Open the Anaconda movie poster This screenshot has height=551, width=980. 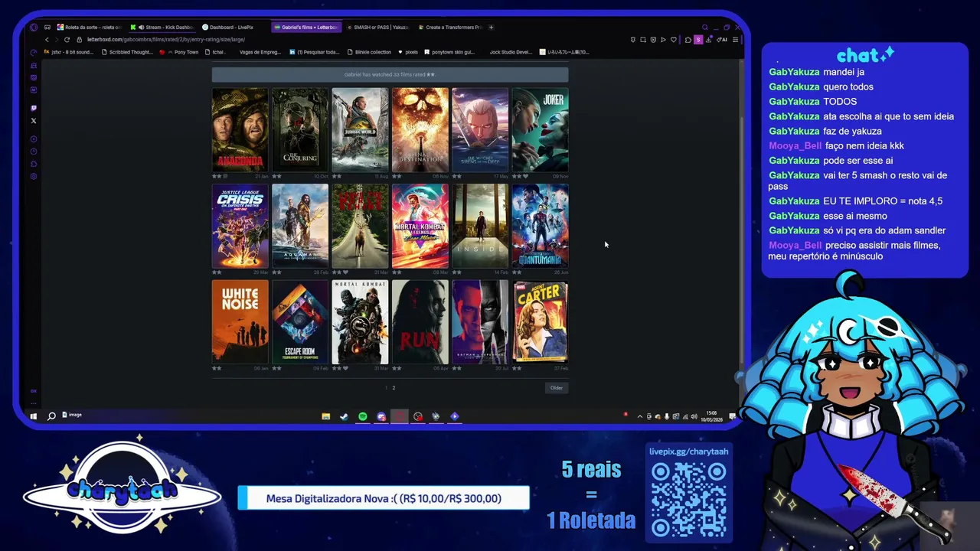(240, 130)
